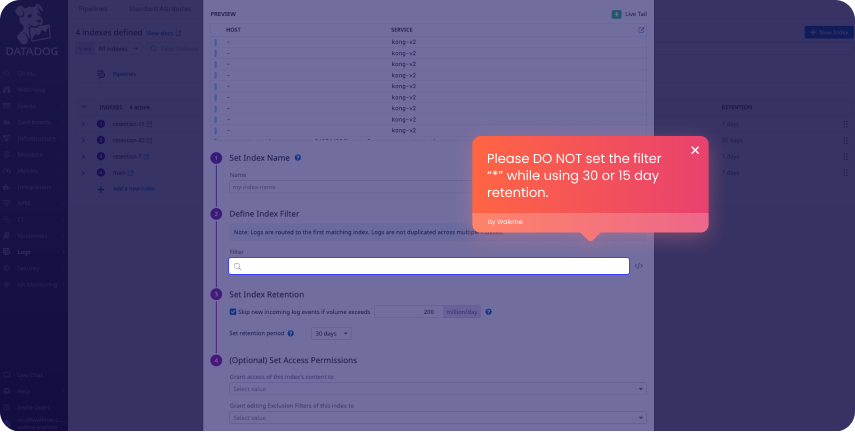Screen dimensions: 855x432
Task: Expand the retention-15 index row
Action: 84,123
